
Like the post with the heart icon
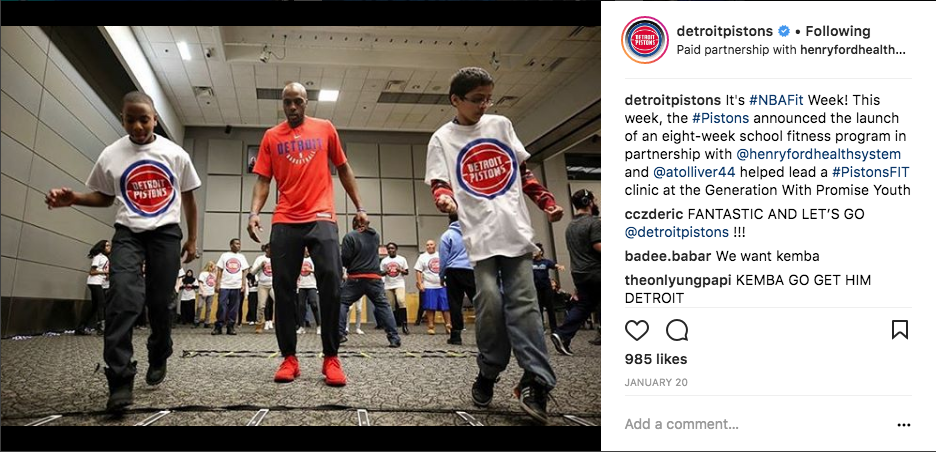click(636, 330)
